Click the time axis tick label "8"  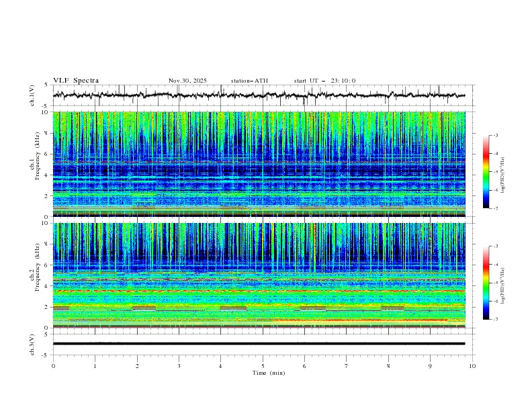pos(388,366)
